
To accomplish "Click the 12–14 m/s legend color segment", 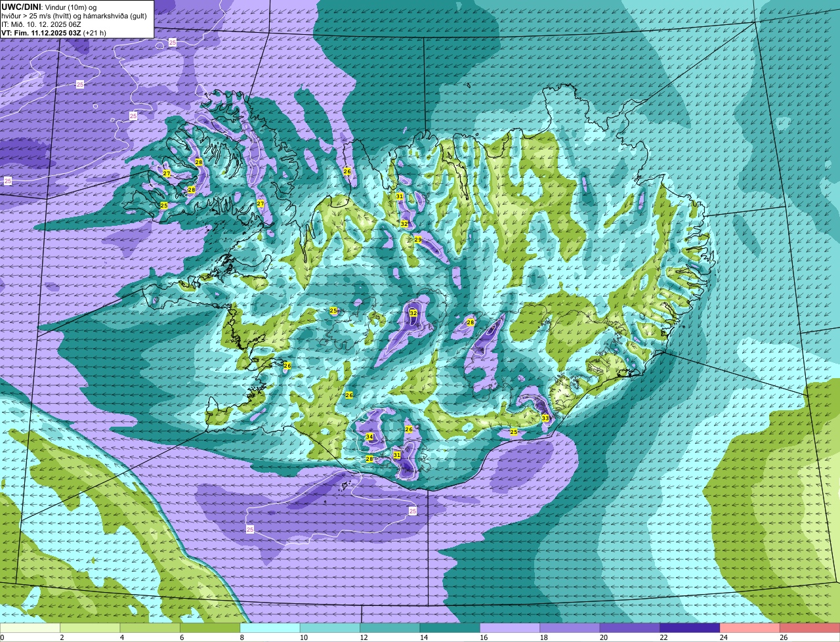I will [x=390, y=628].
